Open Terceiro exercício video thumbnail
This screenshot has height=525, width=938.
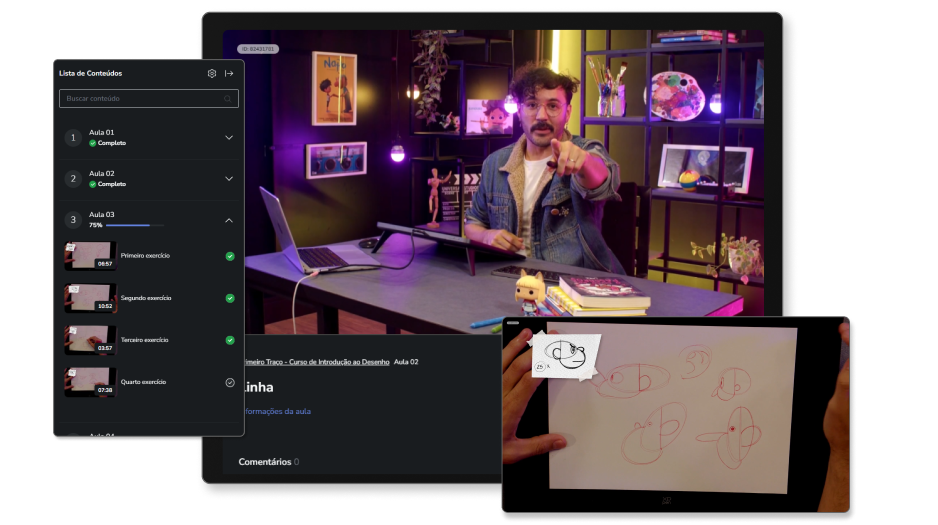pos(90,340)
